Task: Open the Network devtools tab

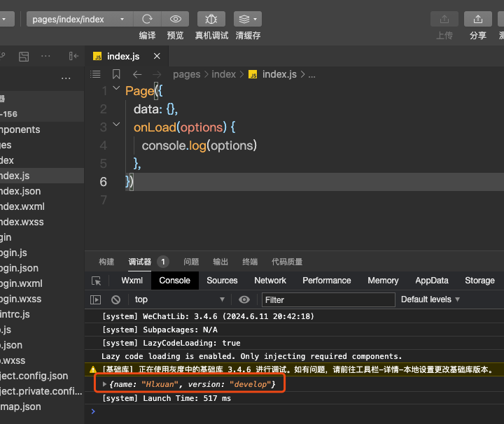Action: pos(270,281)
